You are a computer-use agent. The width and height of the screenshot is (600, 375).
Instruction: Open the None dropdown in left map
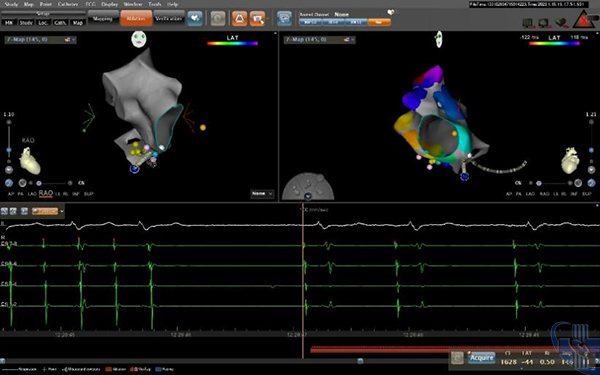click(x=262, y=194)
